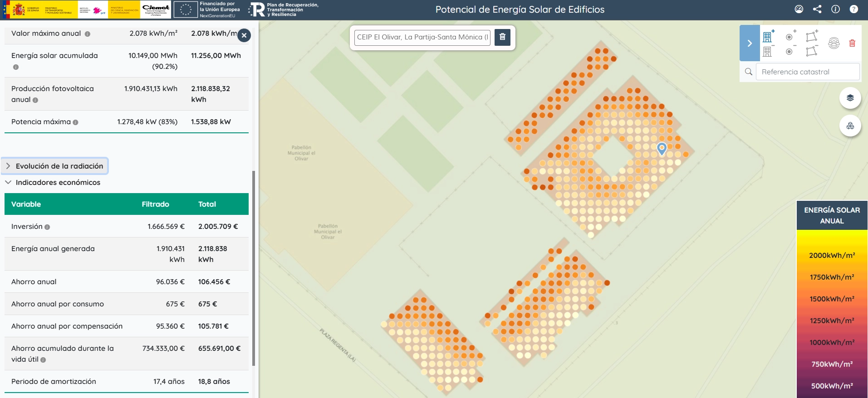Viewport: 868px width, 398px height.
Task: Open the map layers button
Action: (x=850, y=98)
